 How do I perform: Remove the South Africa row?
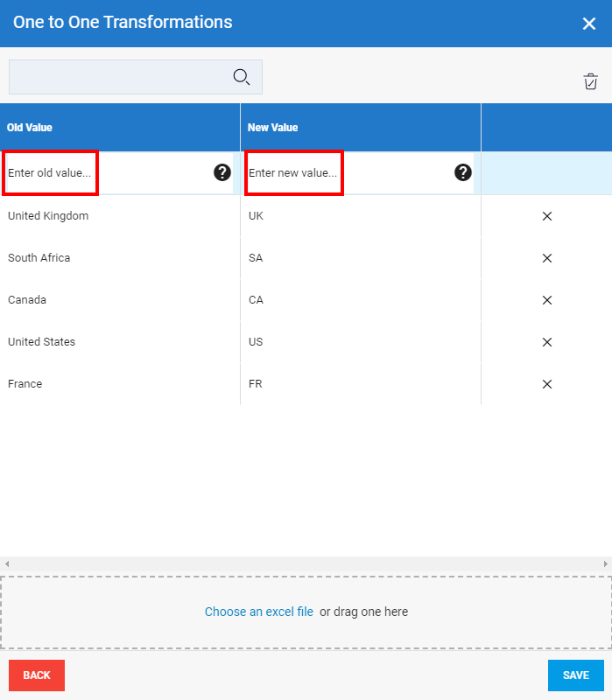[547, 258]
